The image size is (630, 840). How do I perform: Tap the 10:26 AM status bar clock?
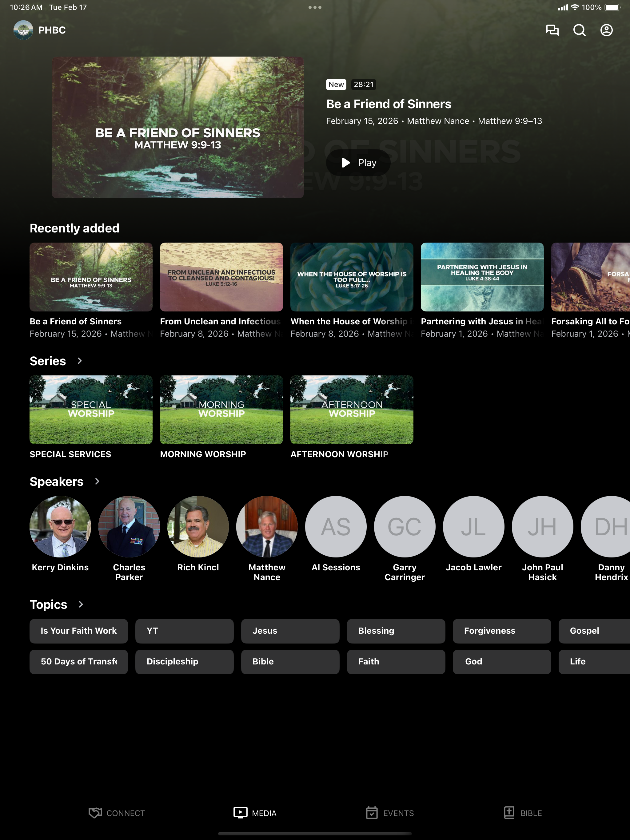(26, 7)
